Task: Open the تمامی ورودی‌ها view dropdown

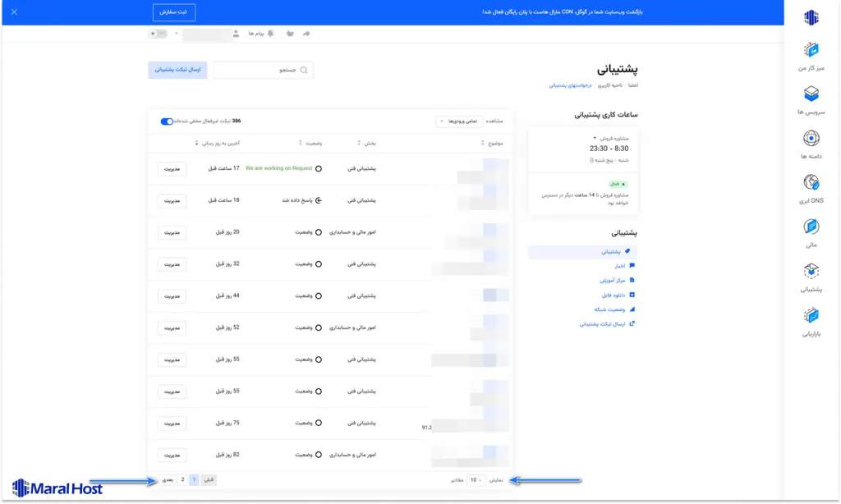Action: tap(459, 121)
